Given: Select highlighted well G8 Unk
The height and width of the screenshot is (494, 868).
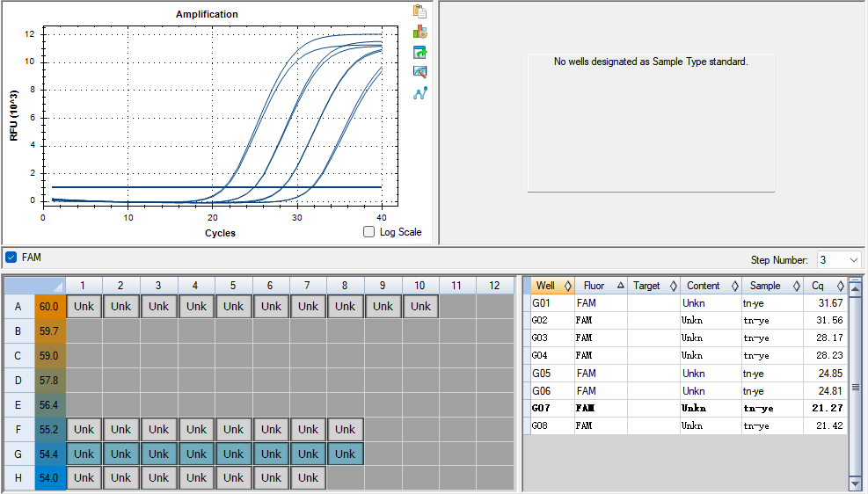Looking at the screenshot, I should pos(346,454).
